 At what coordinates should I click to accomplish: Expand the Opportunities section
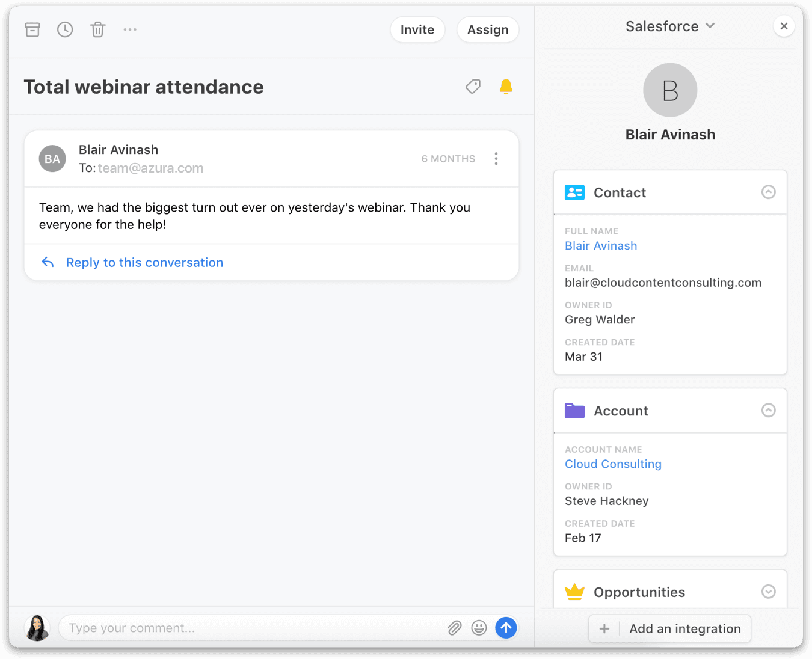click(768, 592)
